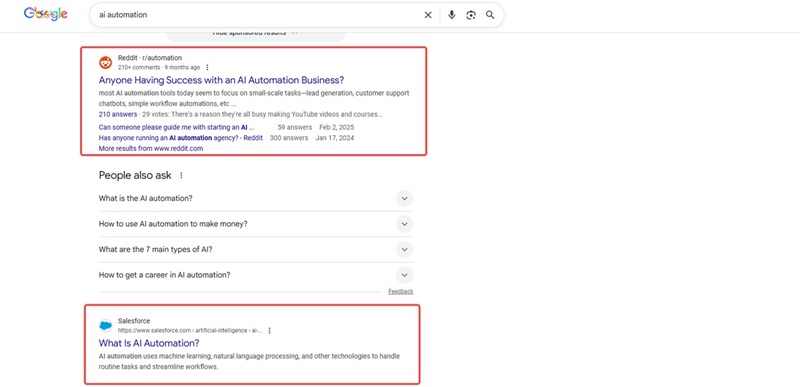This screenshot has height=387, width=800.
Task: Open 'Anyone Having Success with an AI Automation Business?'
Action: click(221, 80)
